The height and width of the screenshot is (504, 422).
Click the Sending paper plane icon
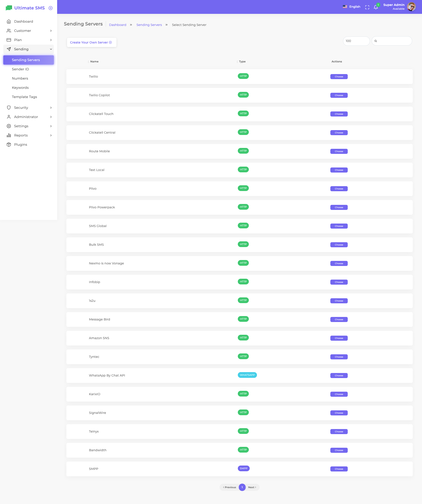click(x=9, y=49)
